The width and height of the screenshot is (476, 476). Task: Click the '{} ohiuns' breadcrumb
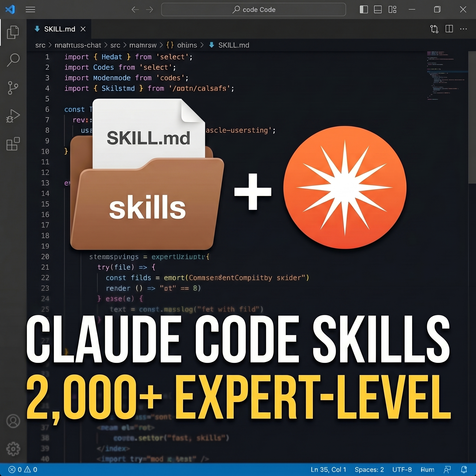(x=182, y=45)
